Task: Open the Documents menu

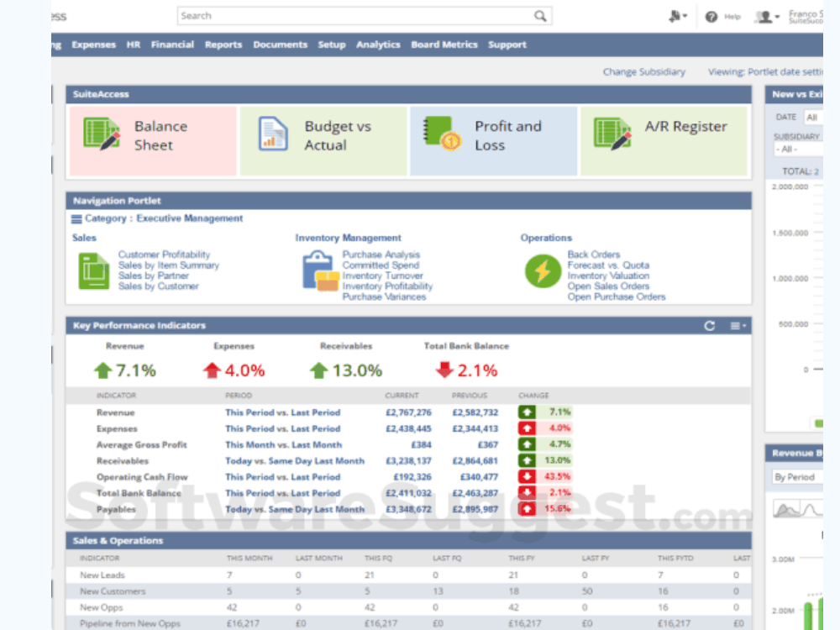Action: [x=281, y=45]
